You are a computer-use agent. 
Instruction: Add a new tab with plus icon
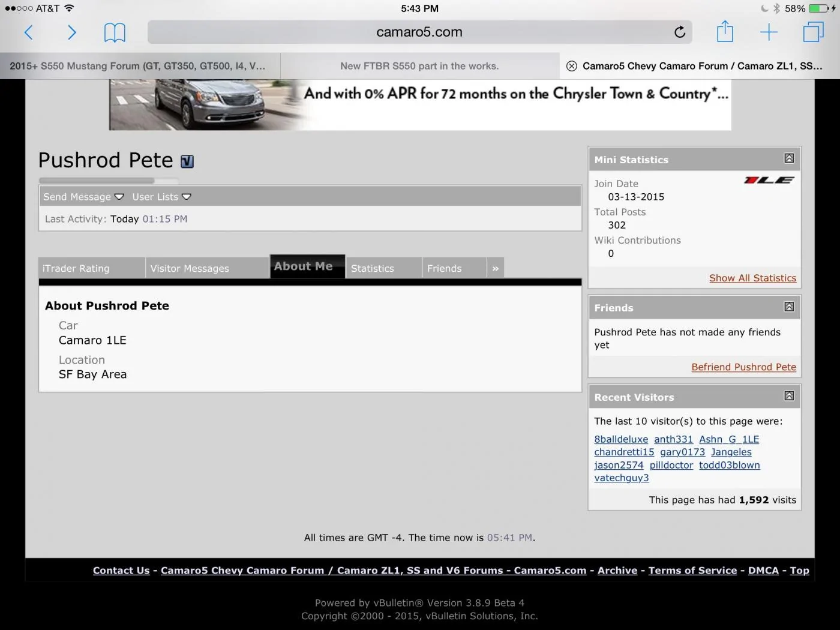point(769,32)
